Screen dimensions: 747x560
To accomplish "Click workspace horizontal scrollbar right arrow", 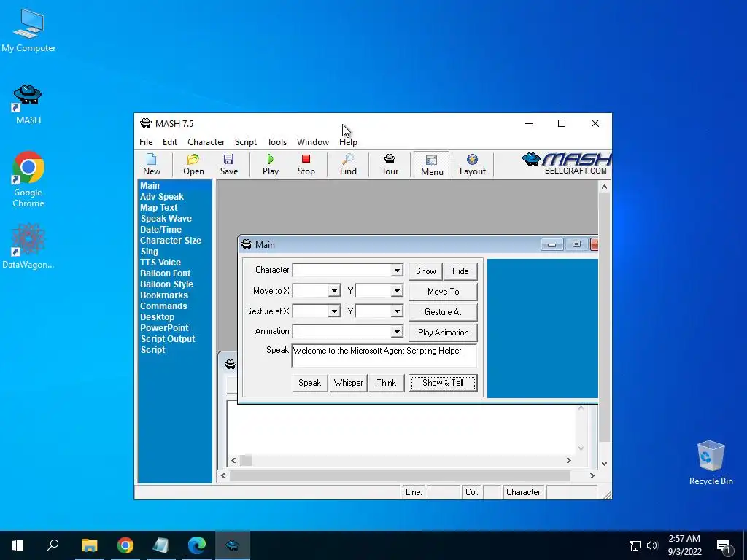I will (x=592, y=475).
